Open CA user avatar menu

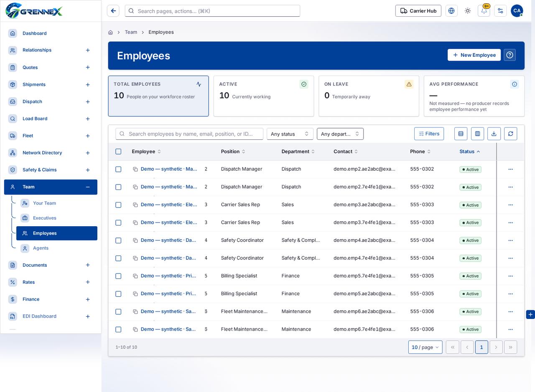pyautogui.click(x=517, y=11)
